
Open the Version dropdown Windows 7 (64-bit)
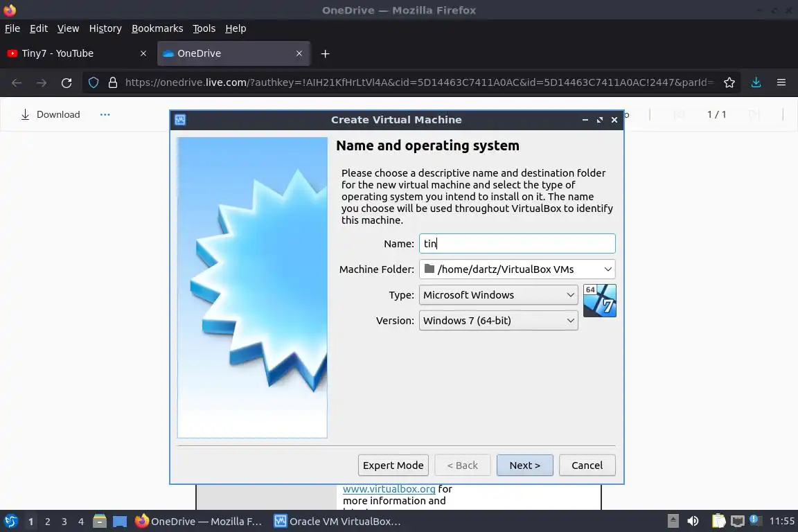498,321
